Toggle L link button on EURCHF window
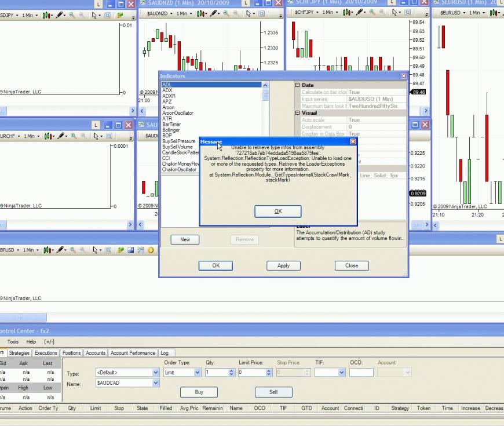Screen dimensions: 504x426 tap(96, 125)
